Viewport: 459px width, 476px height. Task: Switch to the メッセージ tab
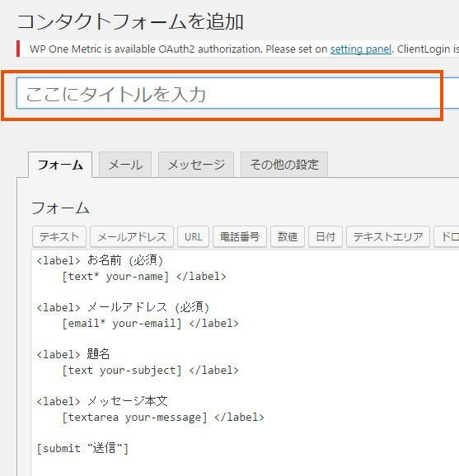tap(196, 165)
